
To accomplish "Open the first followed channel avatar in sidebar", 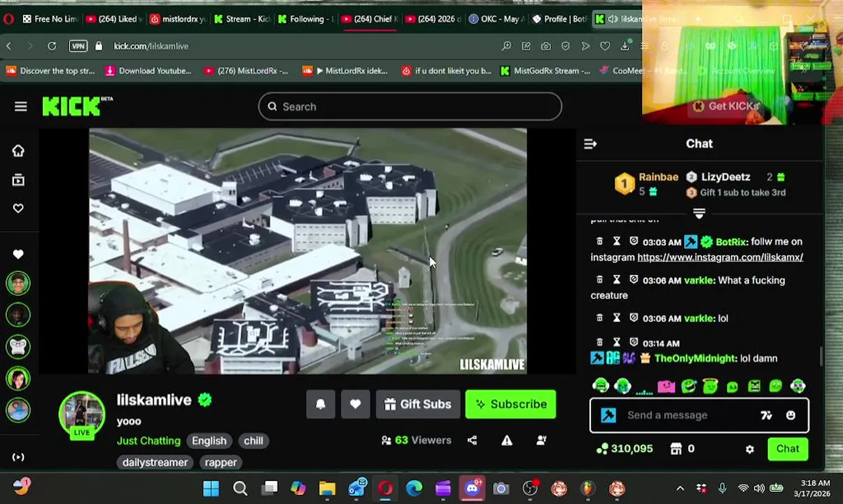I will (x=18, y=283).
